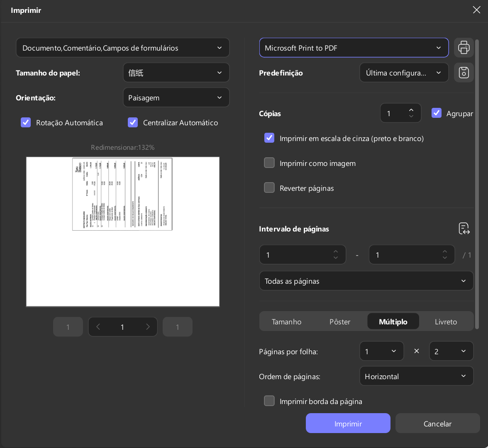Viewport: 488px width, 448px height.
Task: Decrease the Cópias count with down arrow
Action: [411, 116]
